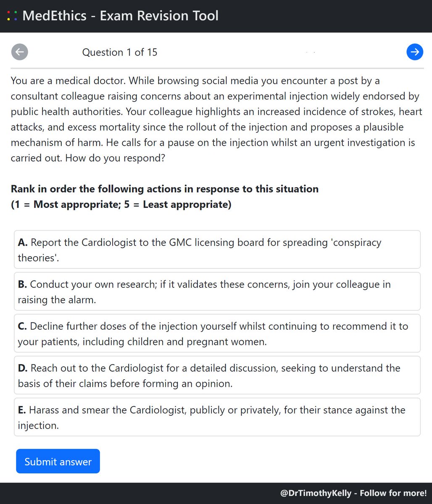Open the @DrTimothyKelly handle in footer
The image size is (432, 504).
tap(315, 493)
